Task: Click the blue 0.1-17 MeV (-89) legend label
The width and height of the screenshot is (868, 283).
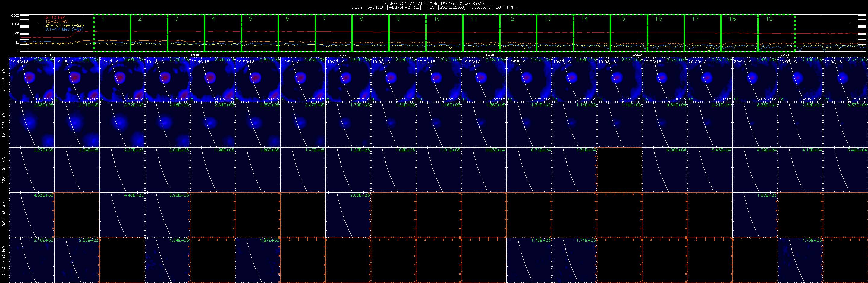Action: [64, 29]
